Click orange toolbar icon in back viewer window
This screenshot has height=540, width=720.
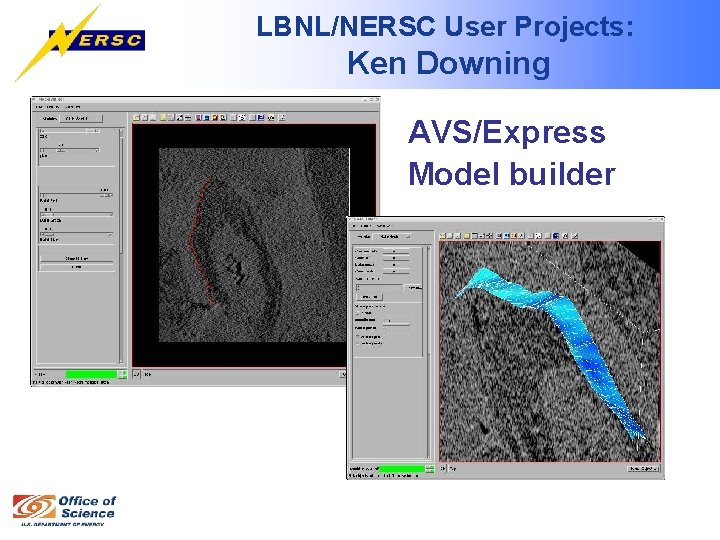[215, 118]
